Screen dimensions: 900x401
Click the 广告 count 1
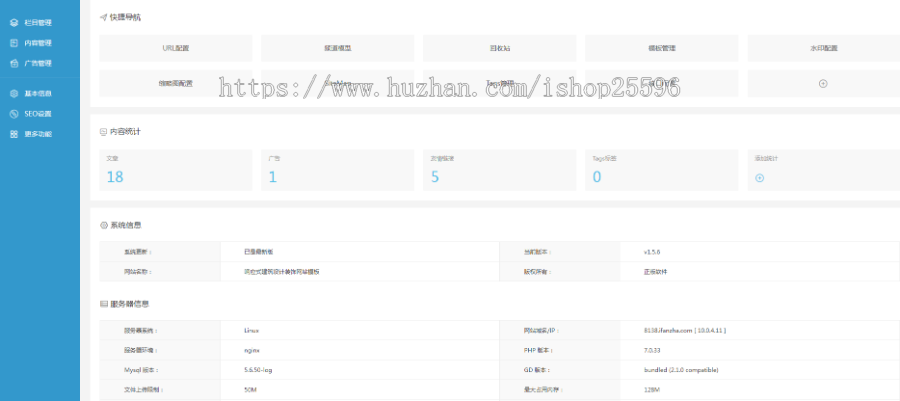click(272, 177)
